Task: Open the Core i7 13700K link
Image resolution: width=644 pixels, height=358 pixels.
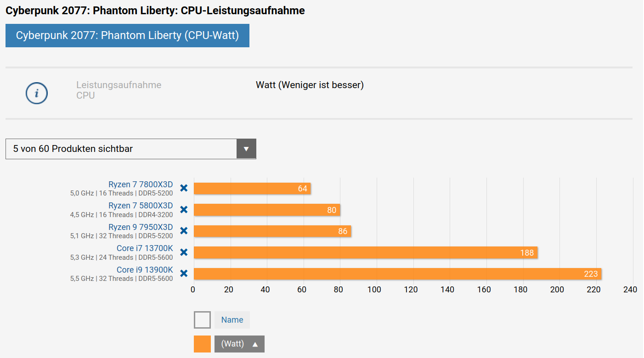Action: tap(145, 248)
